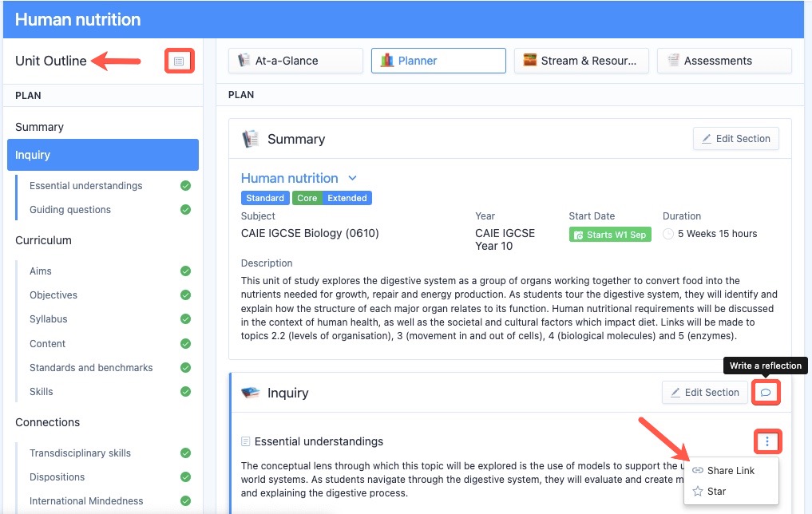Switch to the At-a-Glance tab

[x=295, y=61]
